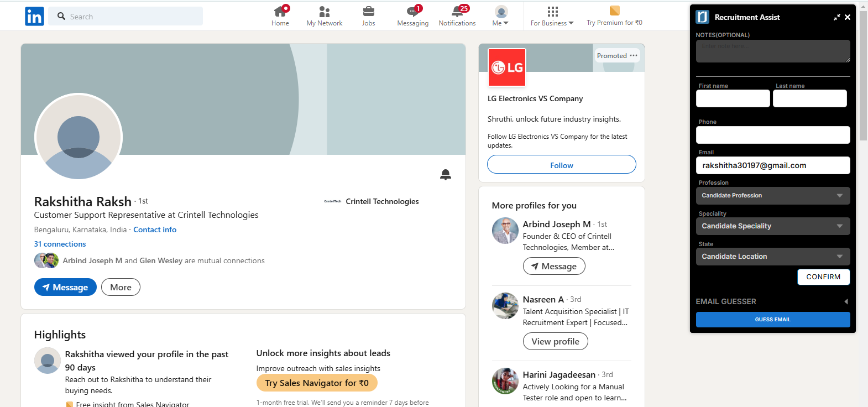
Task: Open Notifications bell icon in navbar
Action: pos(457,15)
